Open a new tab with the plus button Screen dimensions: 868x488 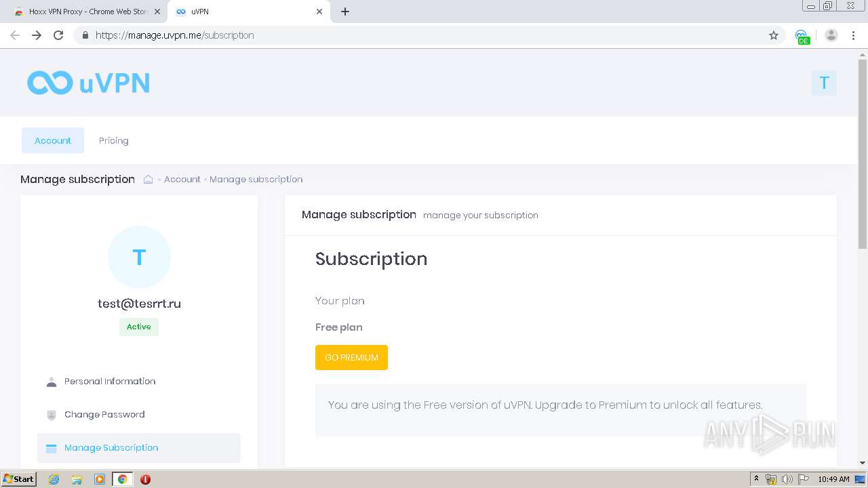point(345,12)
